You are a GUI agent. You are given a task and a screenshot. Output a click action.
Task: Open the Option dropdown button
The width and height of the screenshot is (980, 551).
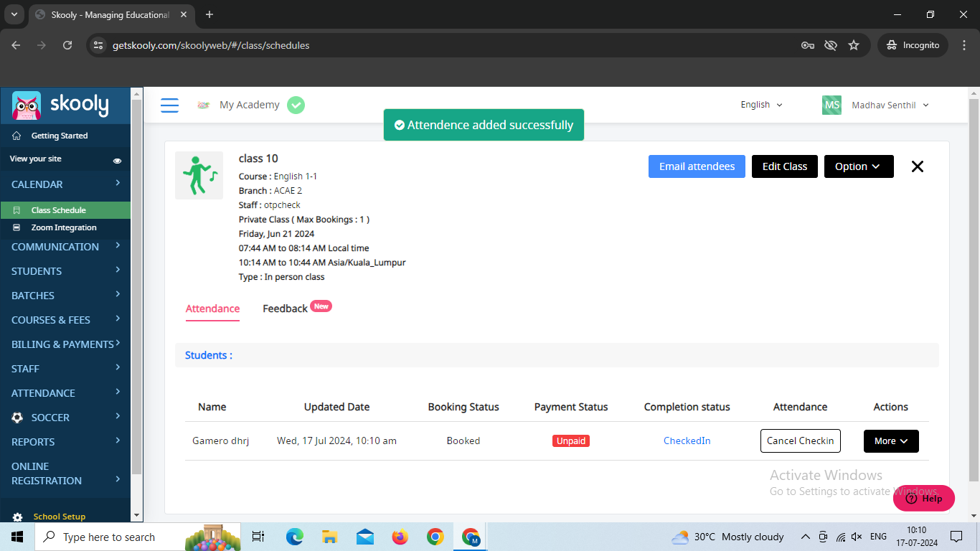coord(859,166)
